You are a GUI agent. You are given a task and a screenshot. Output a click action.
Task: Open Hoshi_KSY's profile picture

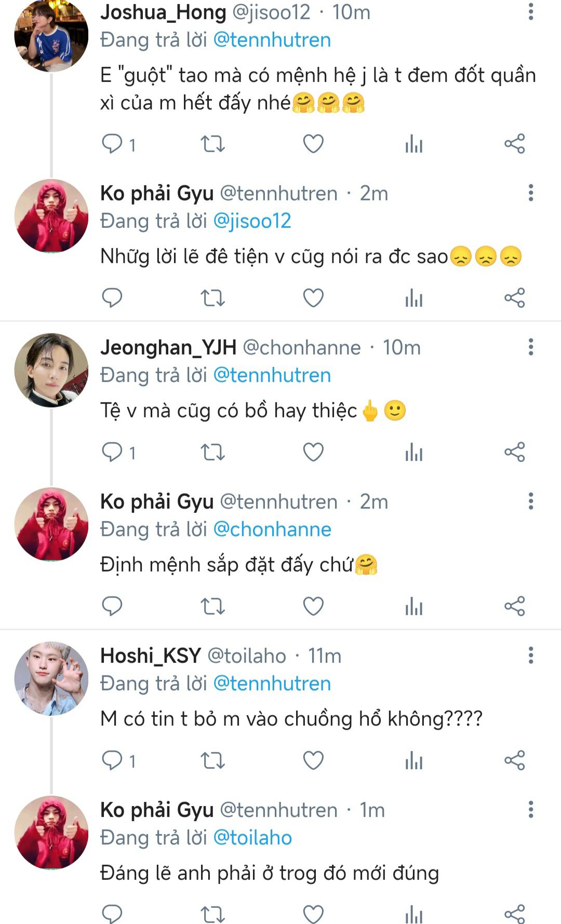pyautogui.click(x=51, y=679)
